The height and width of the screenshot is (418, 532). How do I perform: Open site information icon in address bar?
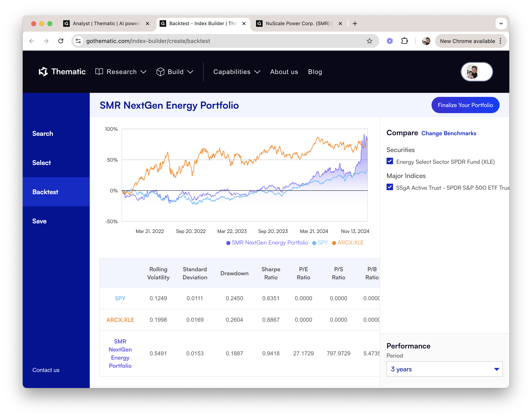pos(78,41)
